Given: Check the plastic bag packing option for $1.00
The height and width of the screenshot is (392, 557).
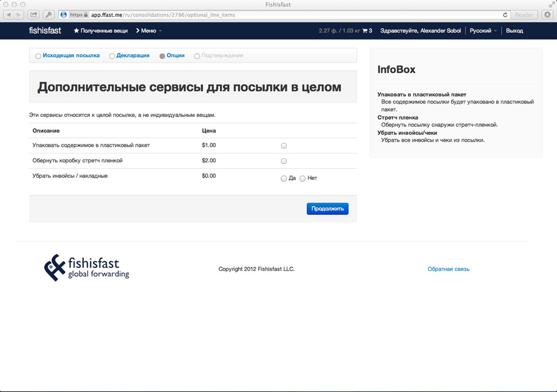Looking at the screenshot, I should (284, 146).
